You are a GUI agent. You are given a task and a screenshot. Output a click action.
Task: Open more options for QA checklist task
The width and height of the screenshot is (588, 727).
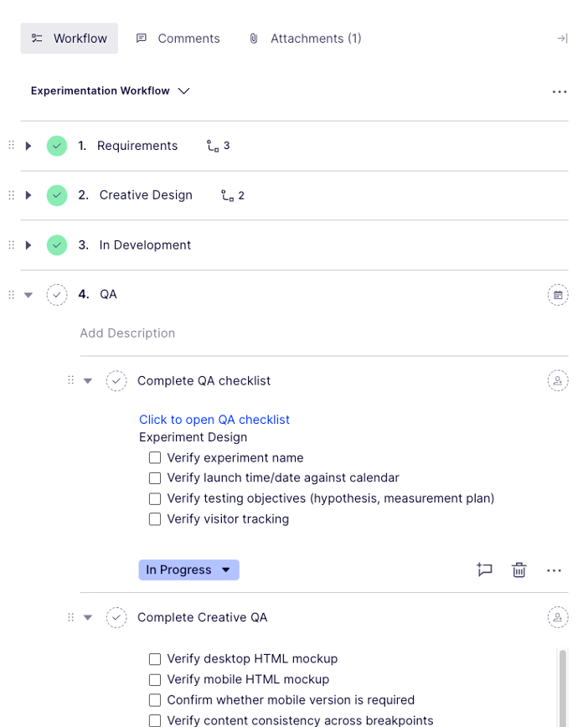554,570
